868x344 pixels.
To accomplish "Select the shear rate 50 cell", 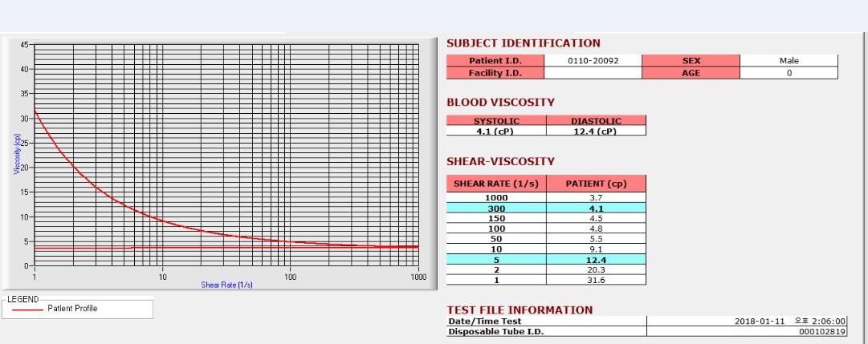I will tap(496, 238).
